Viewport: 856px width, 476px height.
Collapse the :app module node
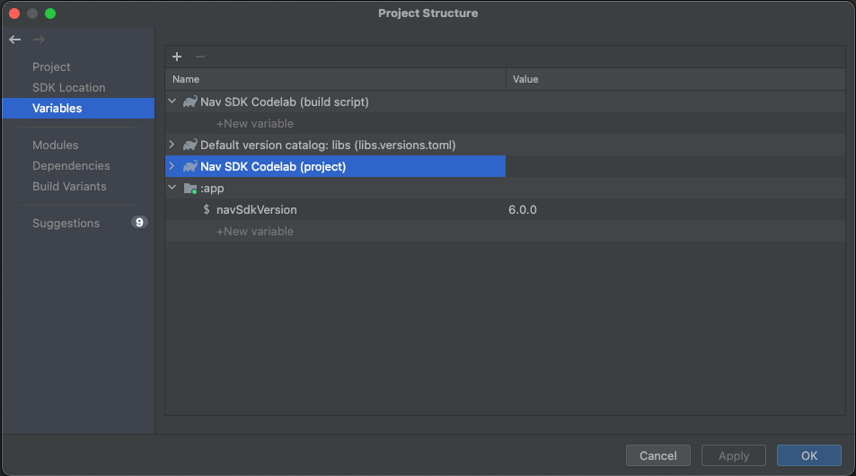pos(172,188)
